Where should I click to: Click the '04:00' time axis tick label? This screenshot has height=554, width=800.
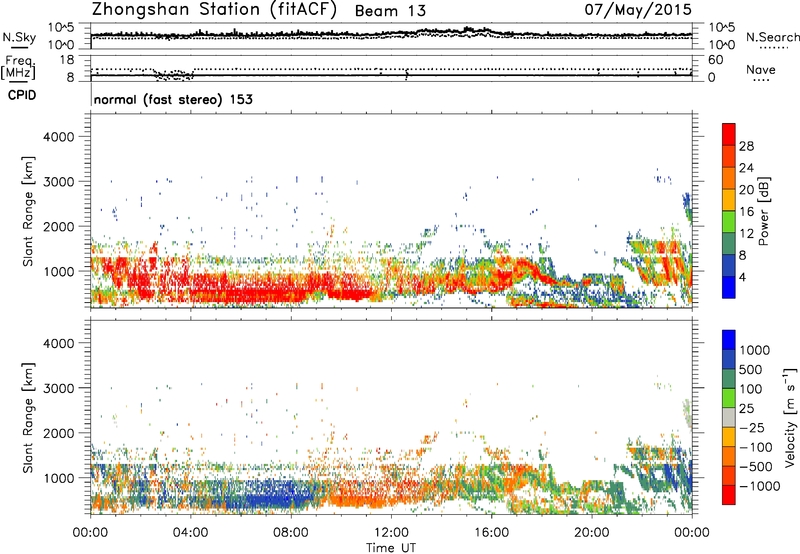[190, 533]
